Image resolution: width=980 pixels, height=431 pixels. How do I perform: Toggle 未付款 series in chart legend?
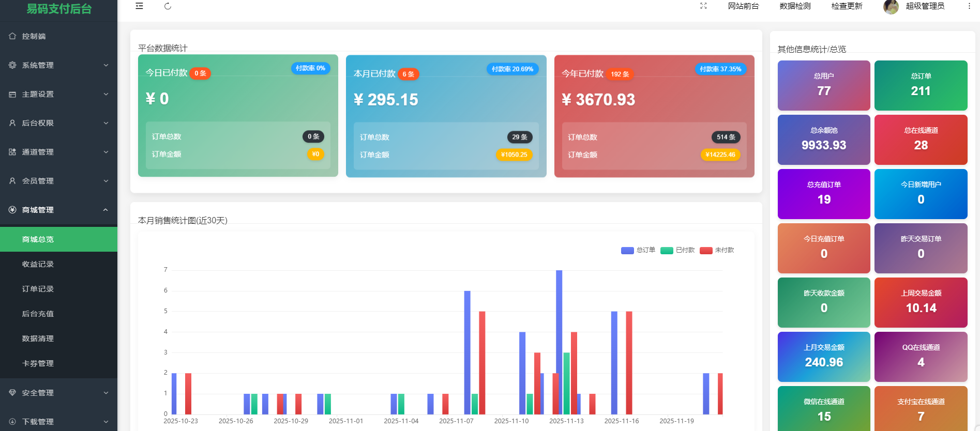coord(717,250)
